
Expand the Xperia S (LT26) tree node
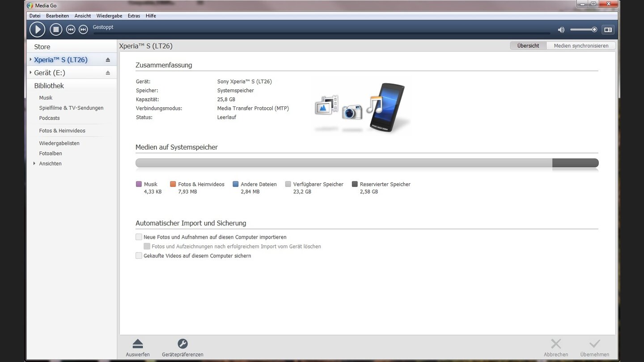tap(30, 59)
